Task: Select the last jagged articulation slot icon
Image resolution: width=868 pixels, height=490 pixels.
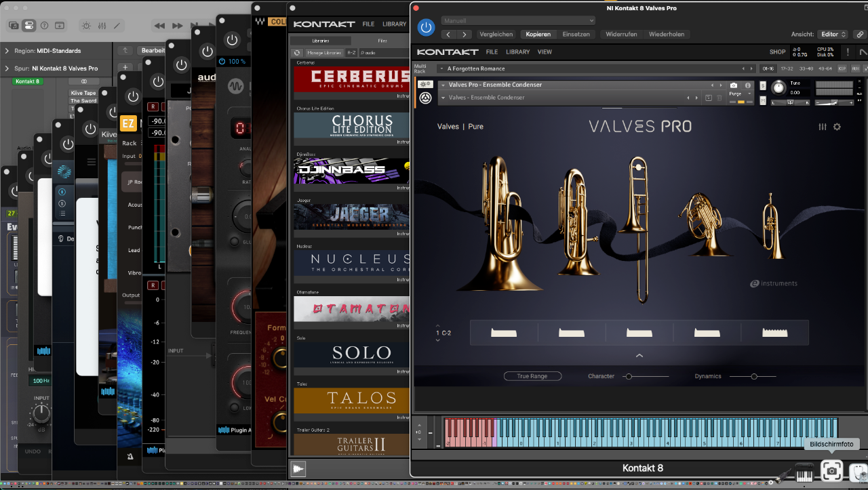Action: point(774,333)
